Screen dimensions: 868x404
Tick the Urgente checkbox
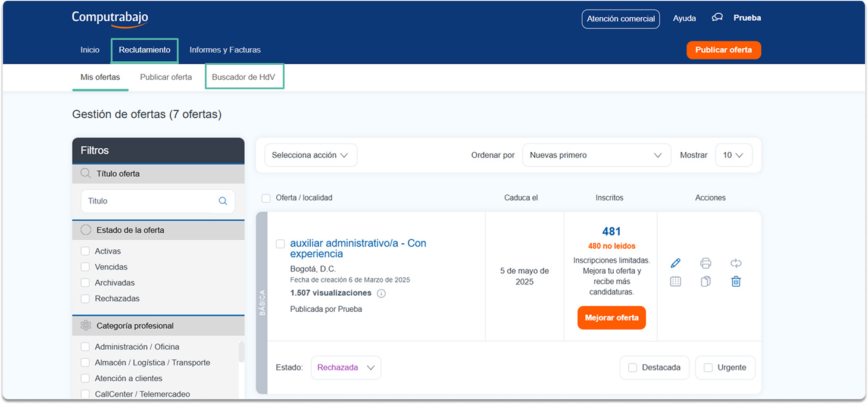708,368
